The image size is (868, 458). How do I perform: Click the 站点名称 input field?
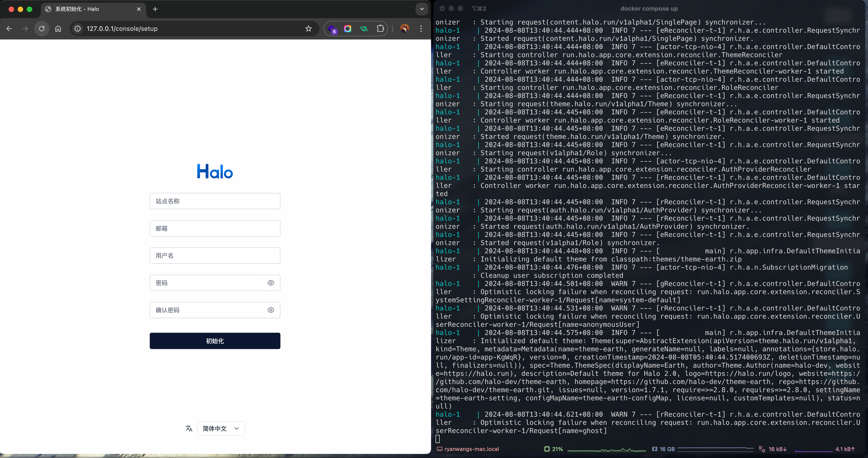click(x=215, y=201)
